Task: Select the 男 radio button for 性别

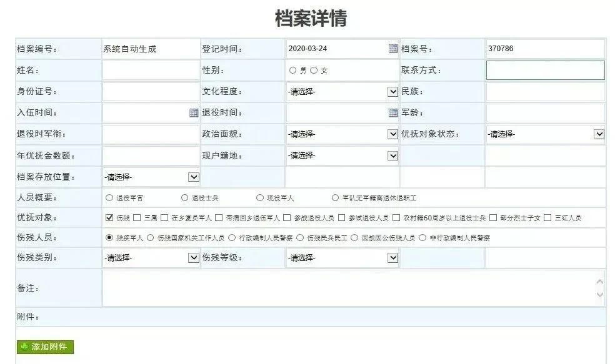Action: click(x=293, y=71)
